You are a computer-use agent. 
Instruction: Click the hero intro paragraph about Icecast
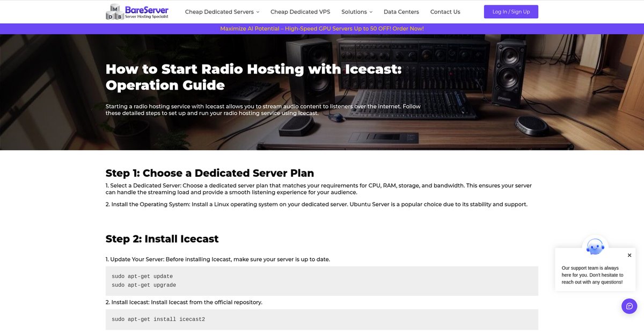tap(263, 110)
